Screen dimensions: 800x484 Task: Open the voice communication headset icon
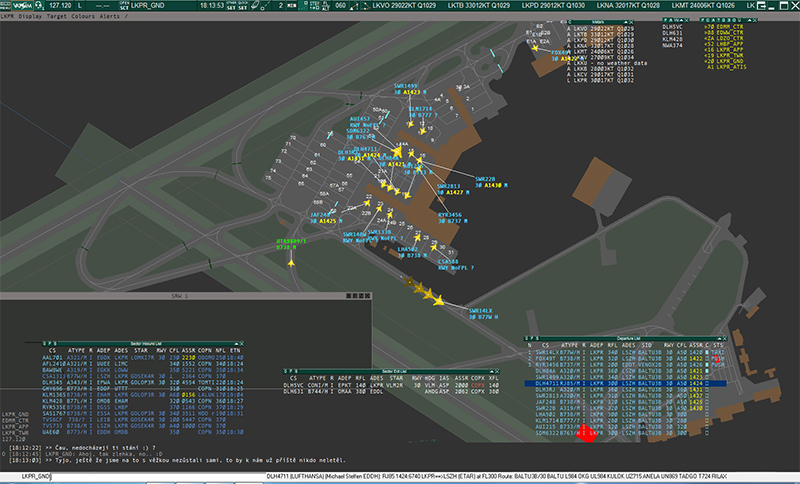pos(39,5)
